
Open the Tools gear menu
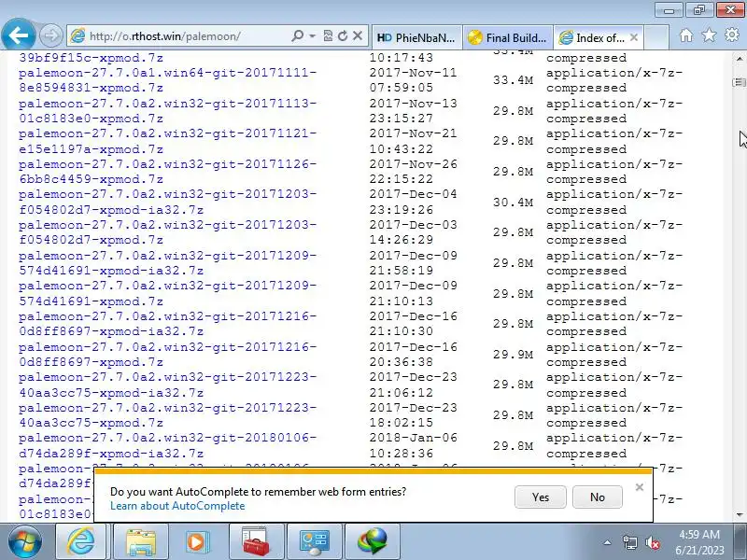coord(732,35)
